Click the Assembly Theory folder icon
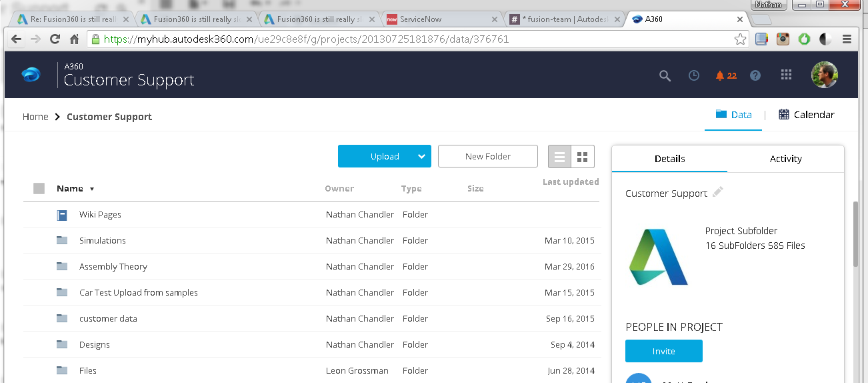The height and width of the screenshot is (383, 868). (x=62, y=266)
